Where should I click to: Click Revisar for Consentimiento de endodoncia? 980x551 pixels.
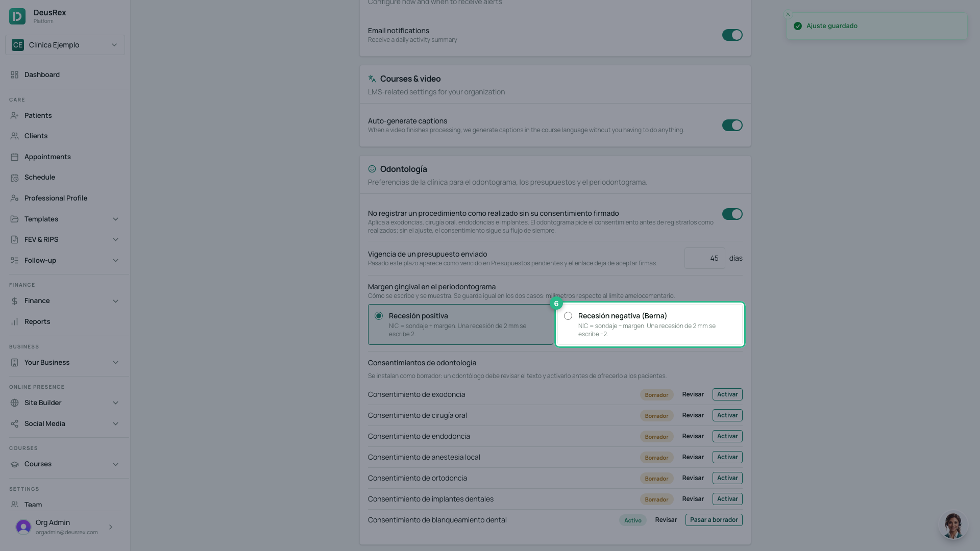(x=693, y=436)
